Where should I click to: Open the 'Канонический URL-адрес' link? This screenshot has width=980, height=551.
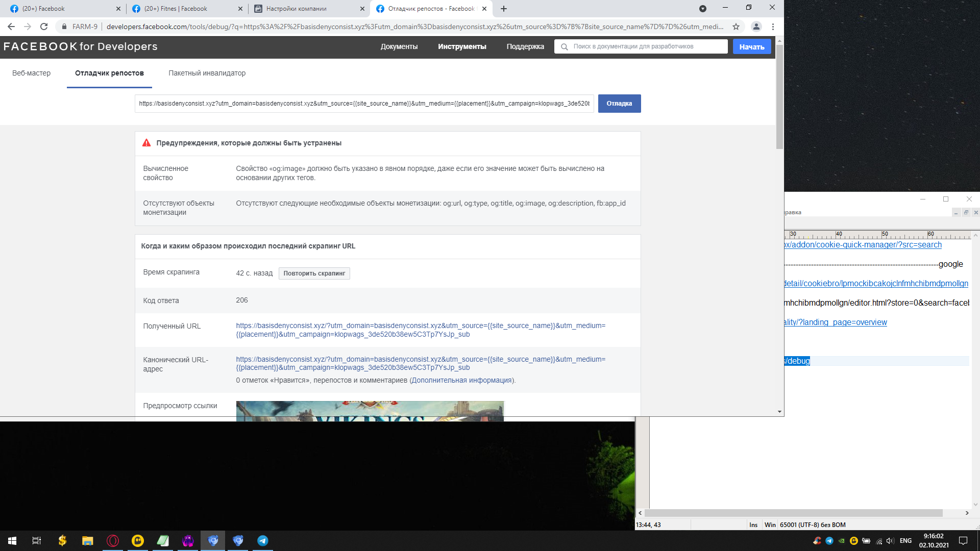click(x=421, y=363)
